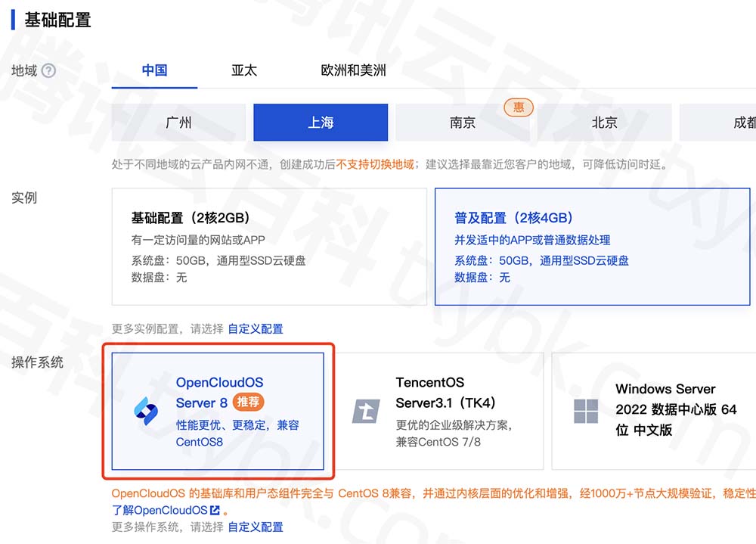Select 基础配置 (2核2GB) instance card
Screen dimensions: 756x544
(x=269, y=247)
